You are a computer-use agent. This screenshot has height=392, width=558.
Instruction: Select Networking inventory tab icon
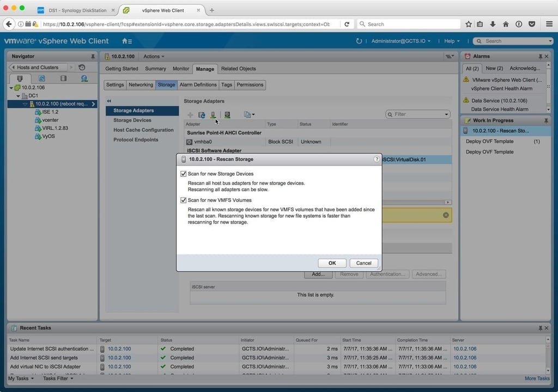[84, 78]
